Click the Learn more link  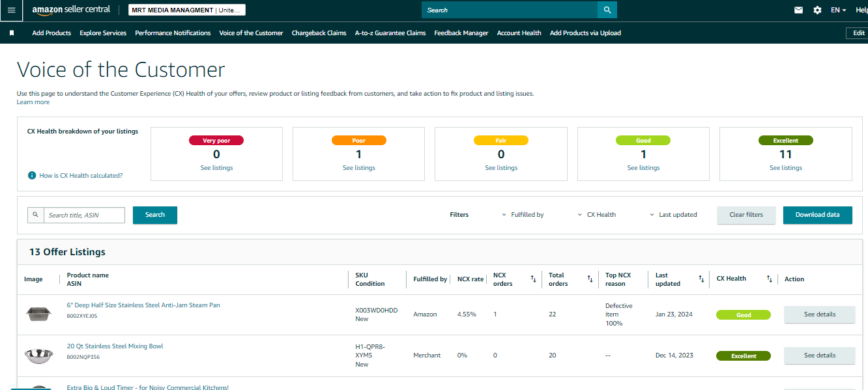[x=33, y=102]
